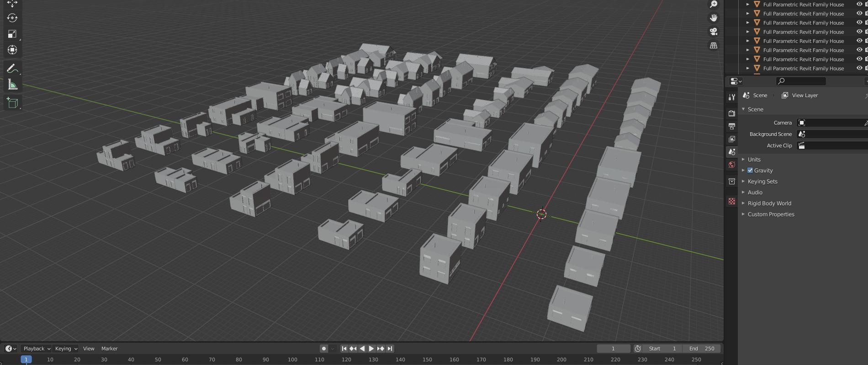The width and height of the screenshot is (868, 365).
Task: Select the Annotate pencil tool
Action: click(12, 68)
